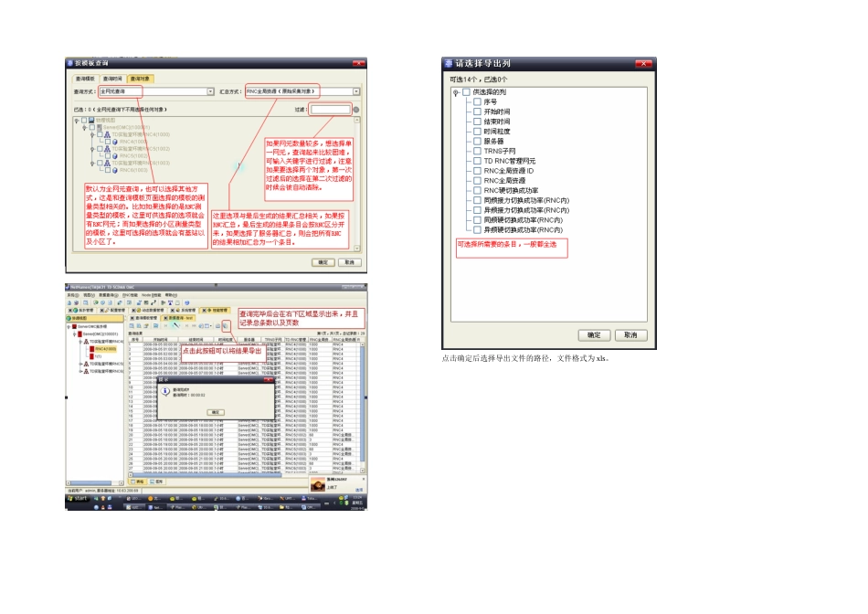Select the 性能管理 module tab

tap(215, 310)
